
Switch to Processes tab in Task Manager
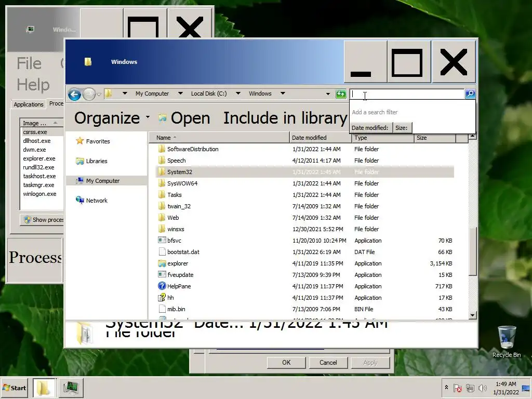[56, 103]
